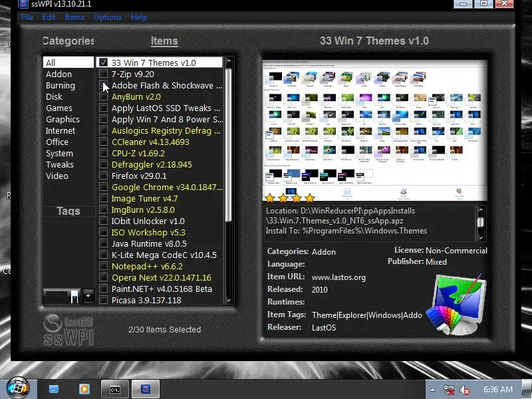Select Opera Next v22.0.1471.16 item
The height and width of the screenshot is (399, 532).
(161, 277)
